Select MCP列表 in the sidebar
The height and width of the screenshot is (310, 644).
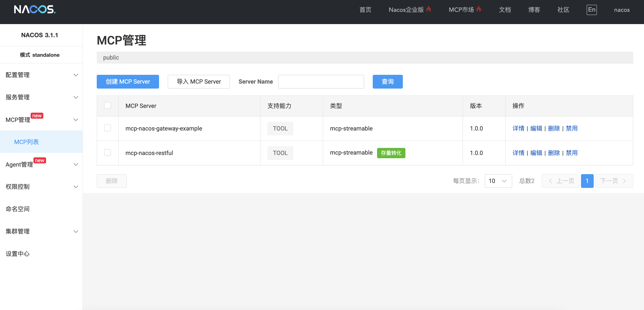[x=41, y=142]
